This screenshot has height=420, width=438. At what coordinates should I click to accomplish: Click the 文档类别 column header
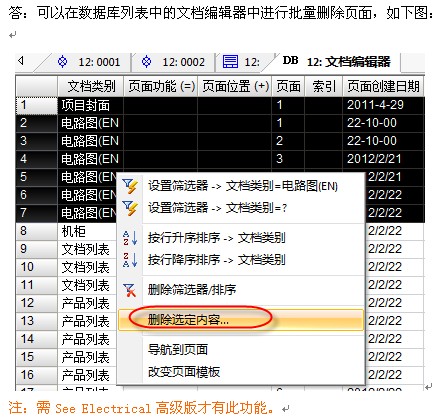point(91,86)
